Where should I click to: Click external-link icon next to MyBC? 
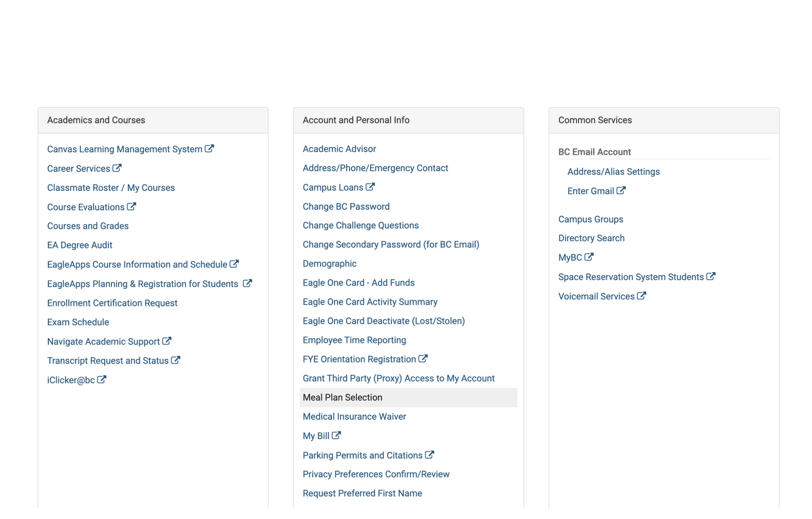coord(589,257)
